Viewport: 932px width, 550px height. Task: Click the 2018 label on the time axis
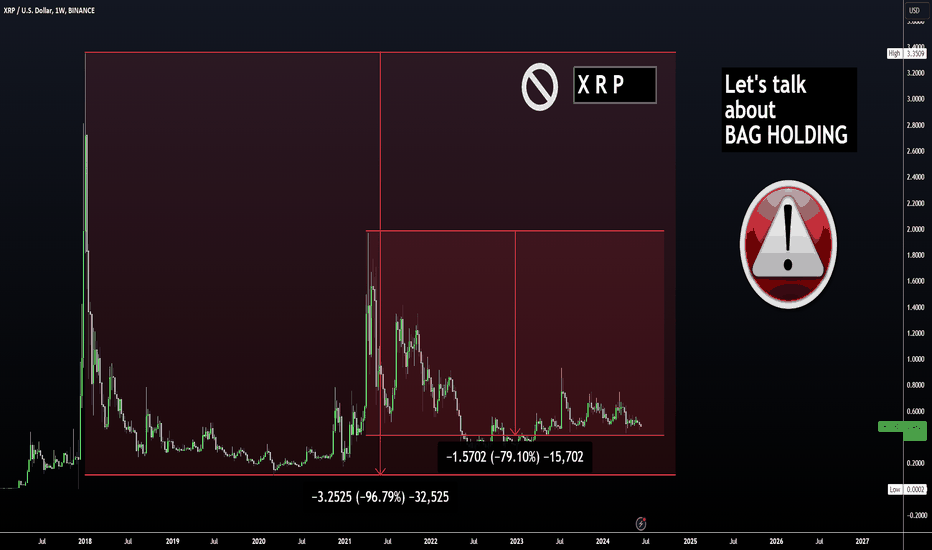85,541
